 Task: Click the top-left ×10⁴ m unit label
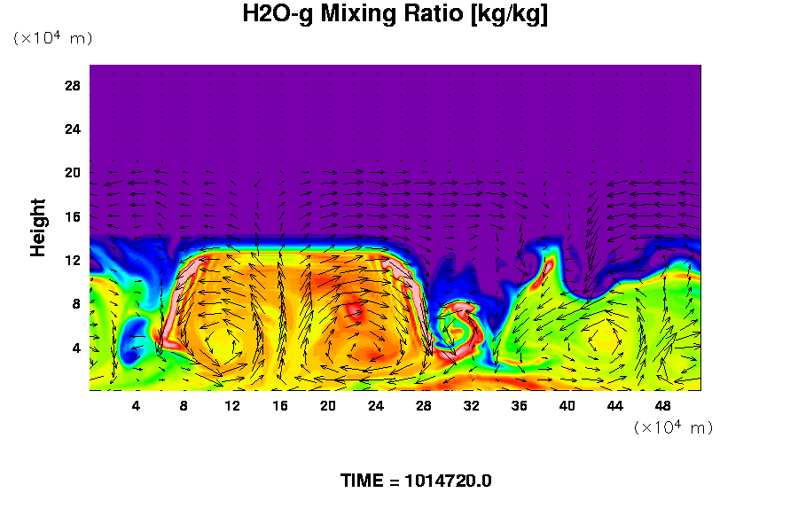tap(52, 38)
